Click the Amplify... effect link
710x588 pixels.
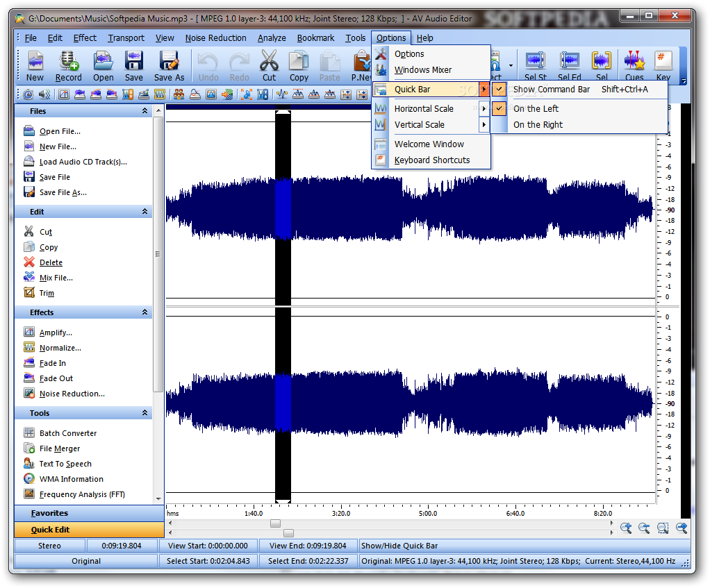coord(56,333)
